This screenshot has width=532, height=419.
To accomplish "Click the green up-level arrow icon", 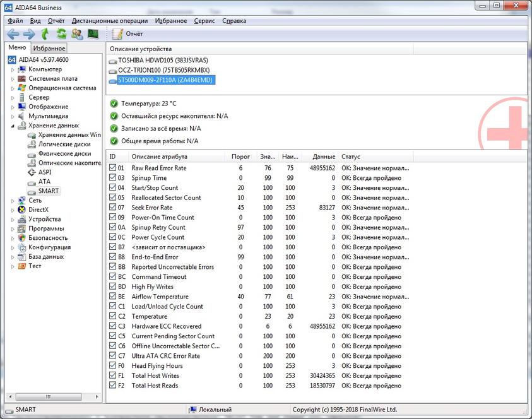I will click(45, 33).
